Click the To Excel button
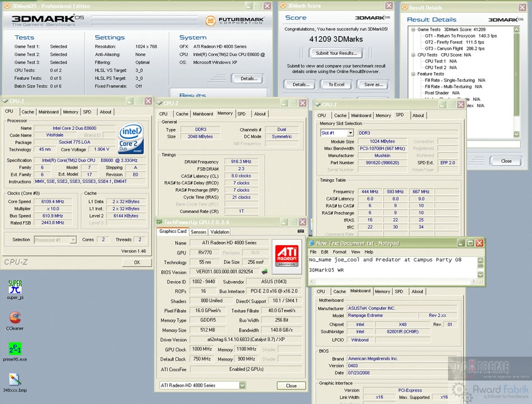Viewport: 532px width, 404px height. (x=336, y=84)
